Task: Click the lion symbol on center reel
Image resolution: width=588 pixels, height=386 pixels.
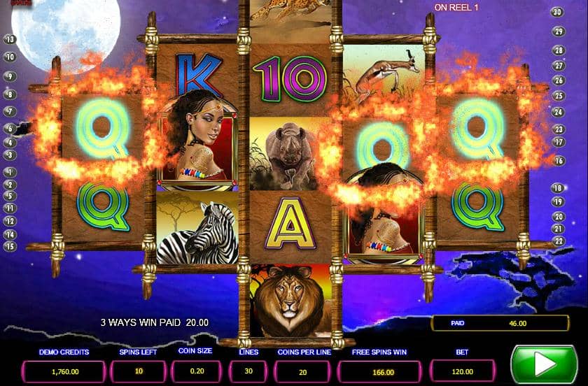Action: [290, 300]
